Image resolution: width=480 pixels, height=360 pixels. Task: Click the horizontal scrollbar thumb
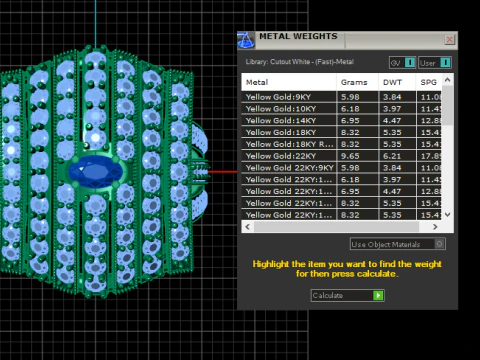click(x=336, y=227)
